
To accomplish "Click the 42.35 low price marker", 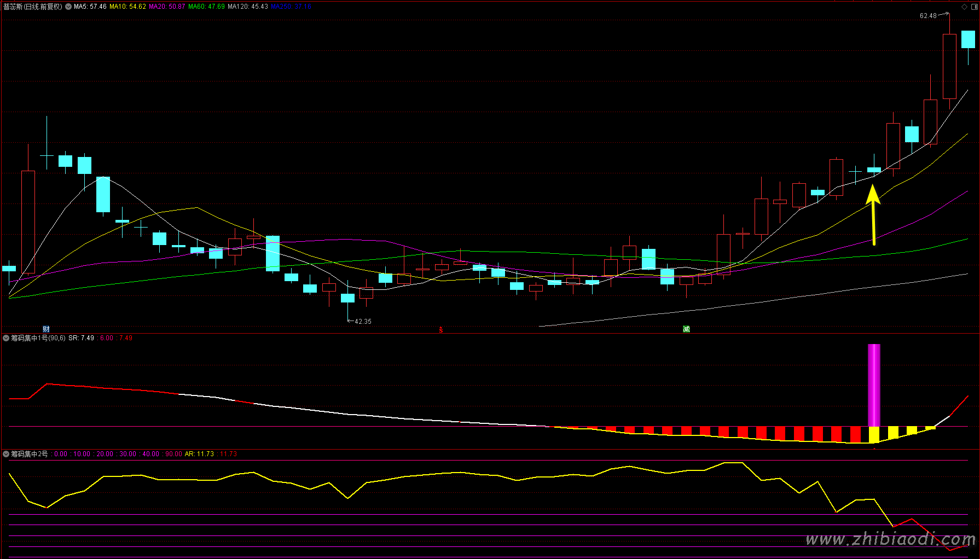I will pos(362,321).
